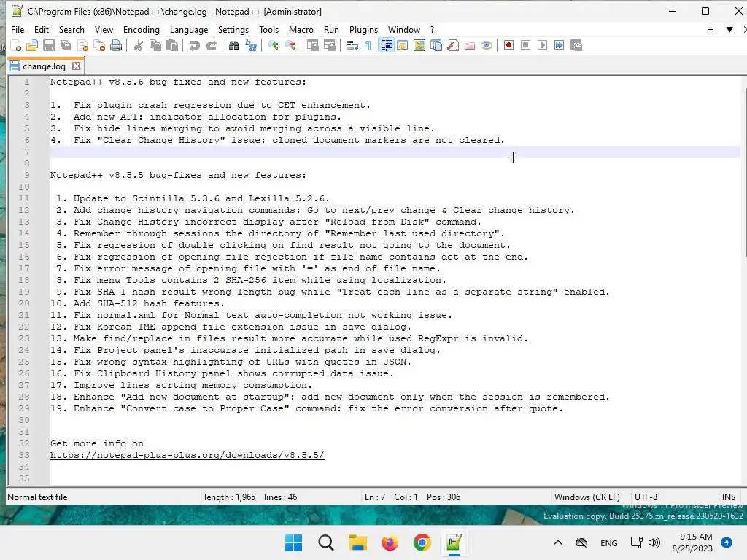Screen dimensions: 747x560
Task: Open the notepad-plus-plus.org downloads link
Action: coord(187,455)
